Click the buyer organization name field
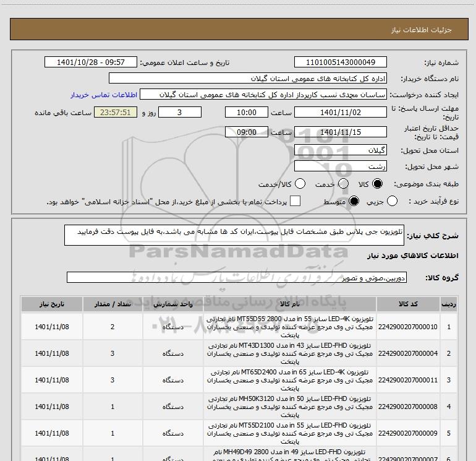Image resolution: width=476 pixels, height=461 pixels. coord(248,78)
